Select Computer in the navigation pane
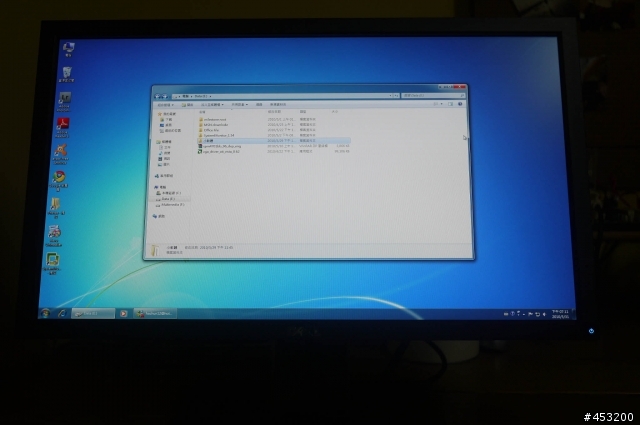 160,187
